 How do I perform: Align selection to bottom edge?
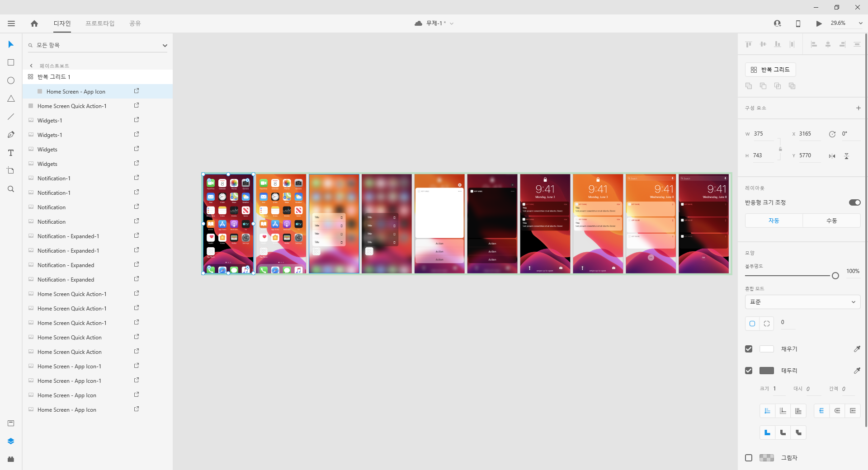[778, 44]
